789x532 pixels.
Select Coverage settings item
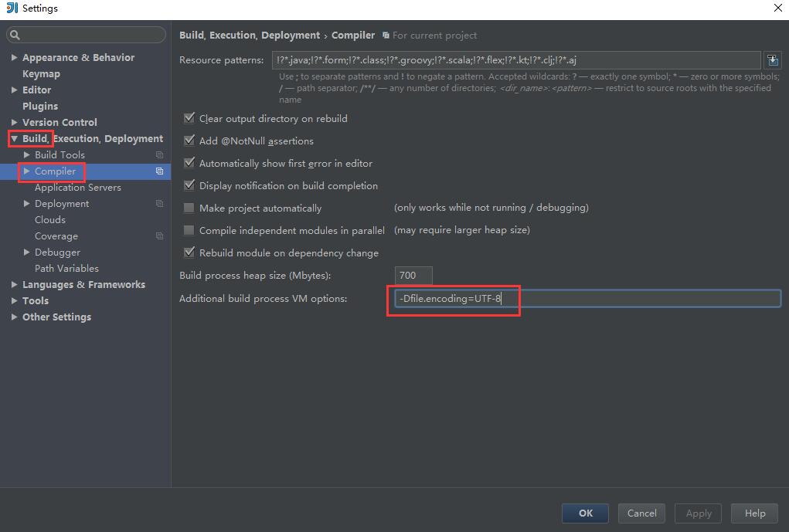(56, 236)
